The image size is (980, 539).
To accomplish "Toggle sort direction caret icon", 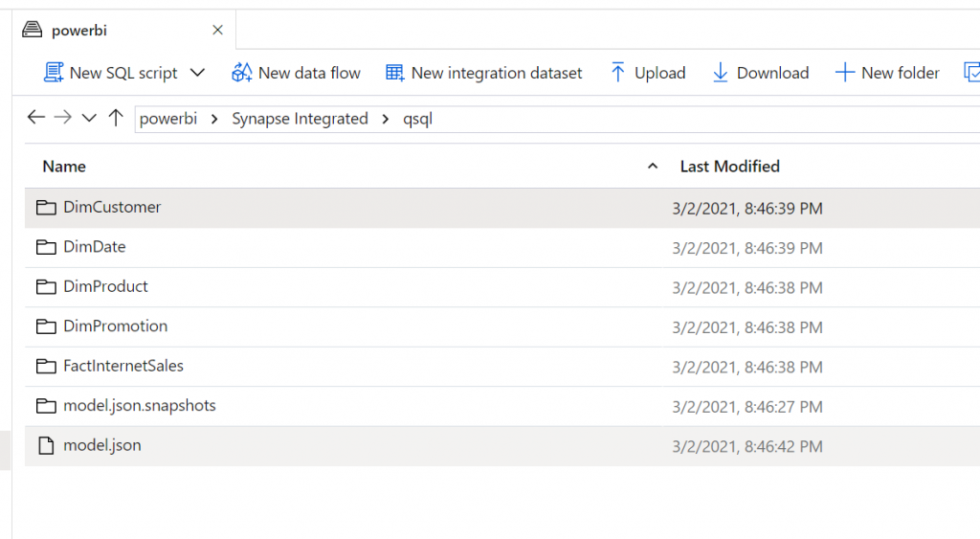I will pos(653,167).
